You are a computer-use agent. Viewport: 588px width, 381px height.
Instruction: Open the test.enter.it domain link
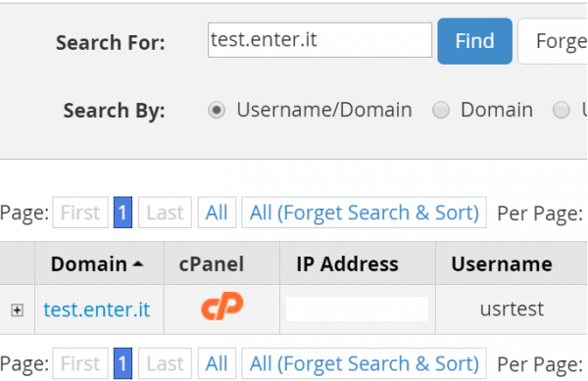(97, 310)
